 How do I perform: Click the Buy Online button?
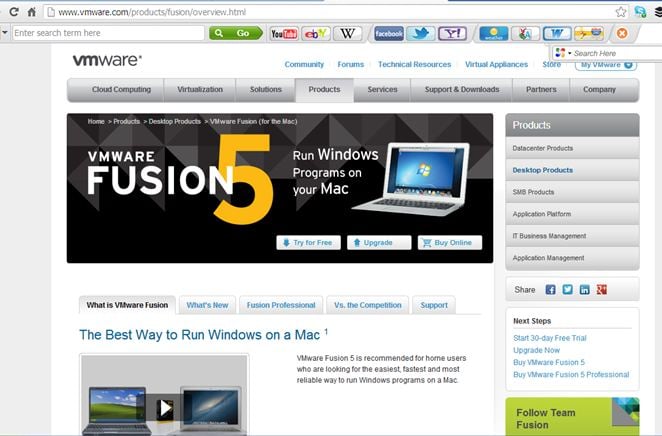click(x=450, y=243)
